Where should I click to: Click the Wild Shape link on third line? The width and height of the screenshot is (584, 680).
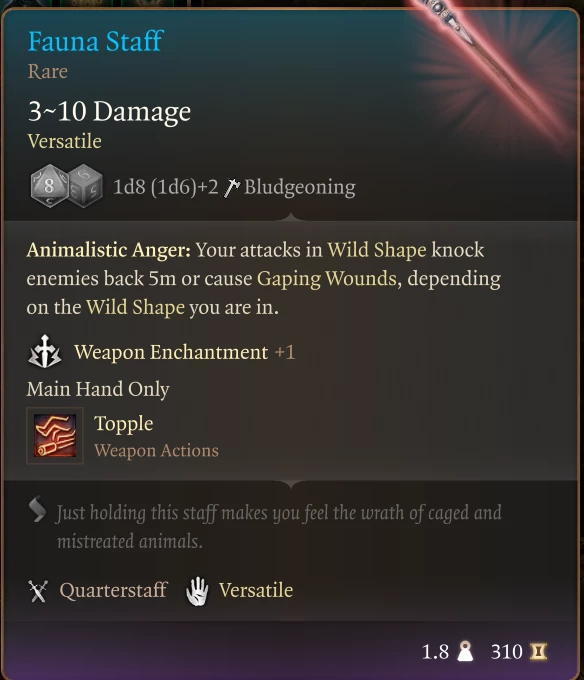coord(135,307)
